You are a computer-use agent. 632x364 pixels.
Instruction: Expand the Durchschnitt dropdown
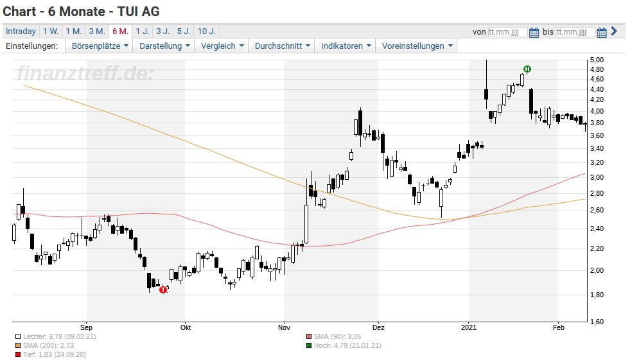tap(282, 46)
